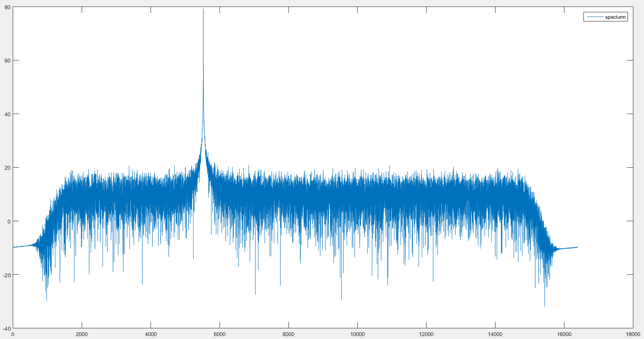Click x-axis tick label 16000

coord(564,334)
